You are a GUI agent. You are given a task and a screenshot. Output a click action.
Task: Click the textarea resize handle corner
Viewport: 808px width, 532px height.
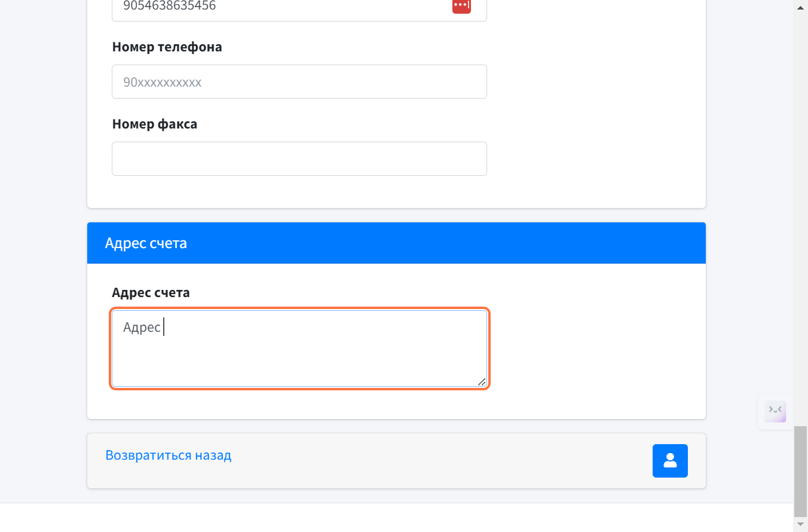pyautogui.click(x=482, y=382)
